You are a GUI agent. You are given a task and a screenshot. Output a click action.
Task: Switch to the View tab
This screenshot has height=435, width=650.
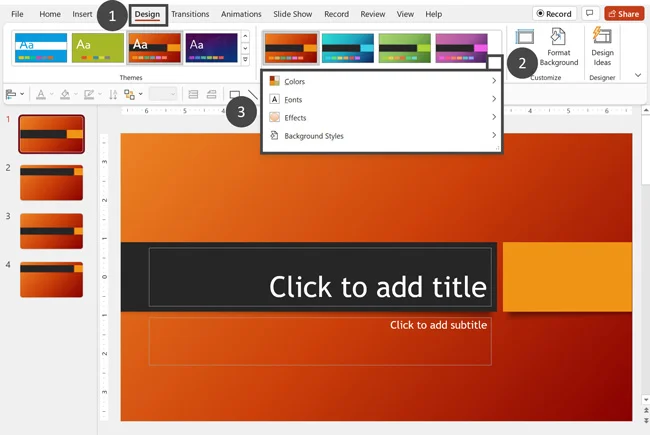(x=405, y=14)
